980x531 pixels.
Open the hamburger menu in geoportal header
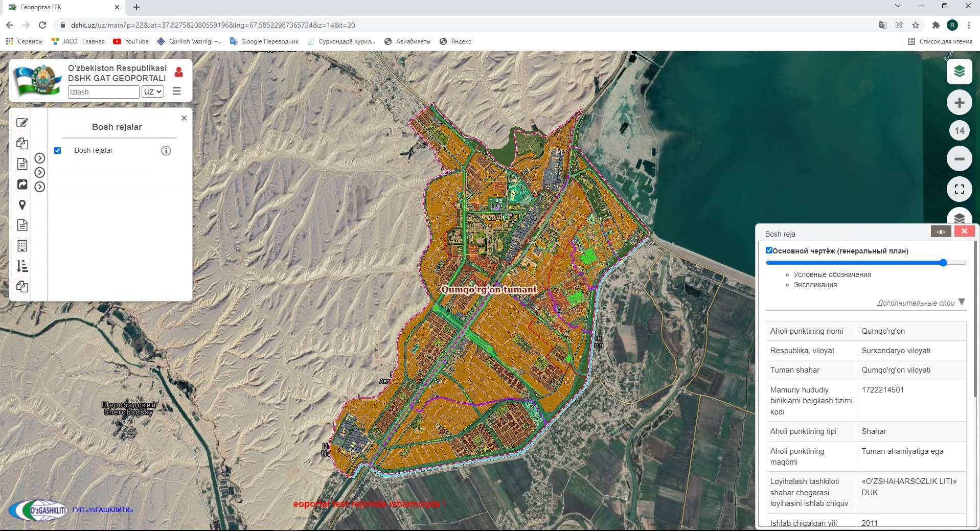(x=177, y=91)
